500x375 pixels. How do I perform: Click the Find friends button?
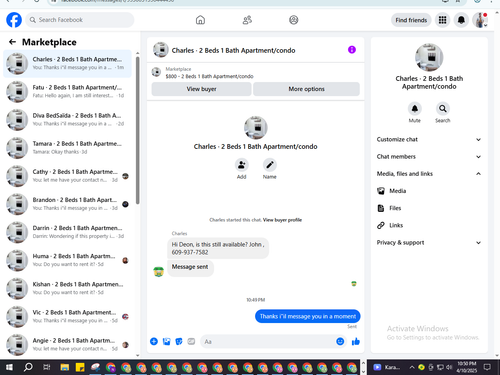point(411,20)
